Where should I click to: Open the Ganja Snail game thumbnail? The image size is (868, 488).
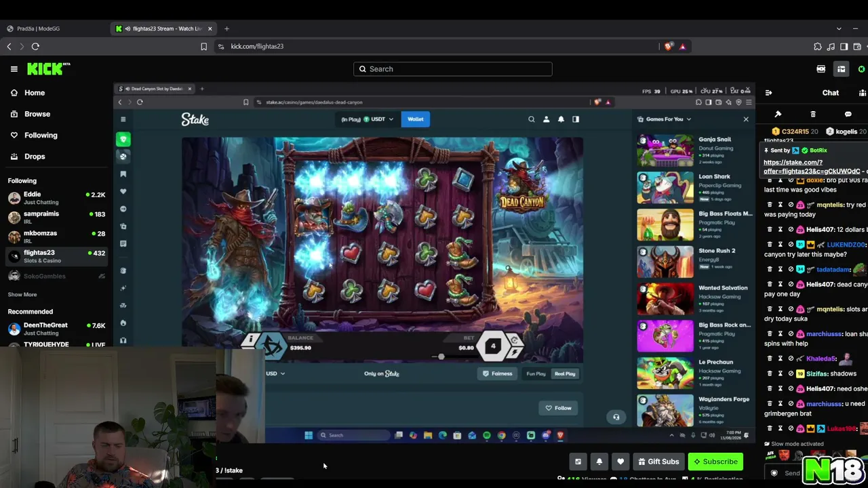665,150
